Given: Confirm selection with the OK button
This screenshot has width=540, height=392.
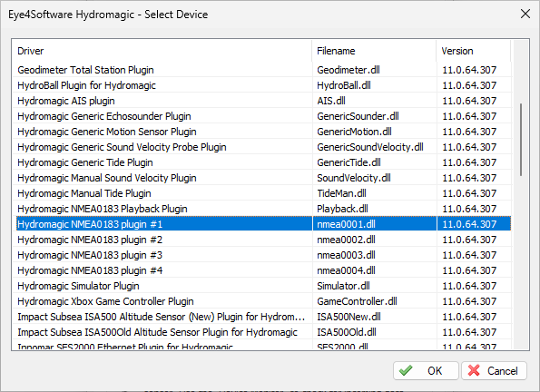Looking at the screenshot, I should tap(426, 370).
